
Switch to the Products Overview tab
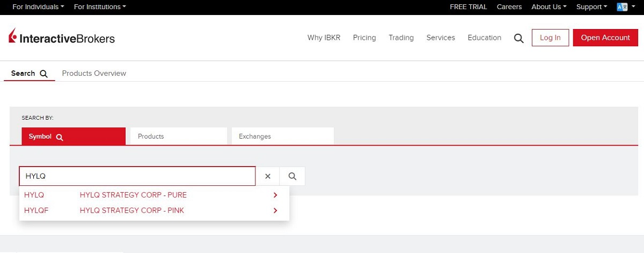tap(94, 73)
